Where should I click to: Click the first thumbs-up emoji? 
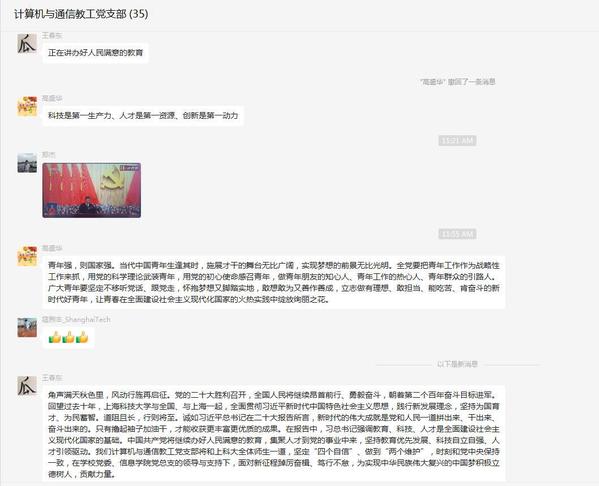click(x=55, y=337)
